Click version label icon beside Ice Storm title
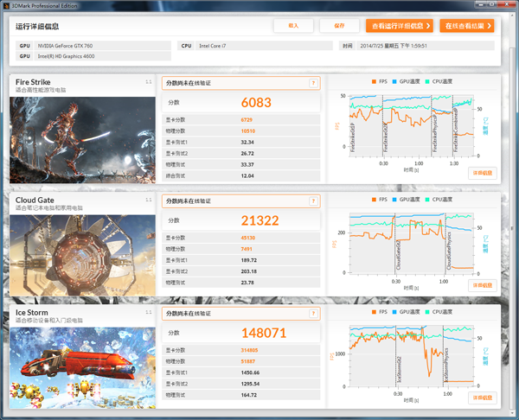This screenshot has height=420, width=519. click(x=149, y=312)
